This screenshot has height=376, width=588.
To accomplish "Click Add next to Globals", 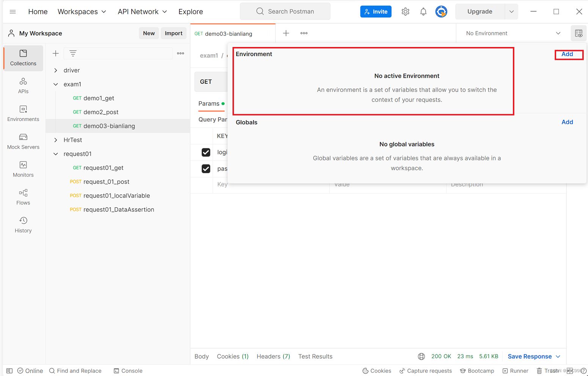I will pos(567,122).
